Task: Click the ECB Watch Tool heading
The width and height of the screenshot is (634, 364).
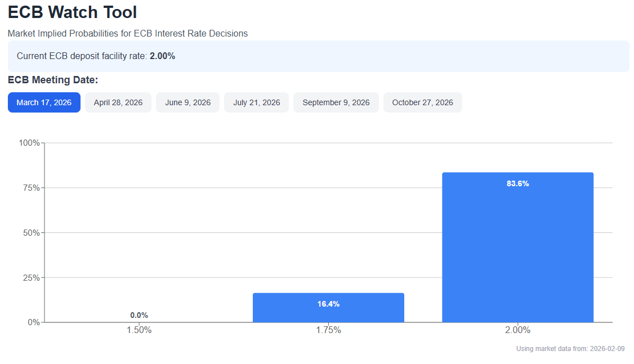Action: [x=72, y=12]
